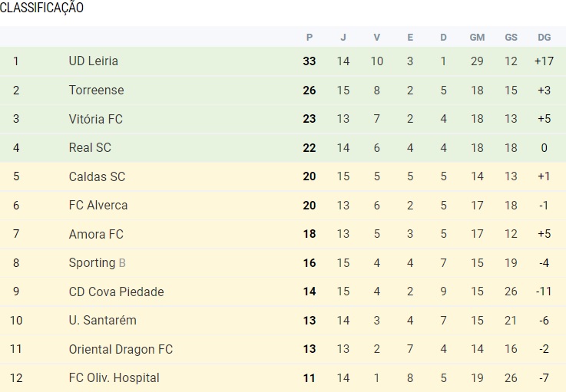Select FC Oliv. Hospital in standings
Viewport: 566px width, 392px height.
[x=114, y=377]
